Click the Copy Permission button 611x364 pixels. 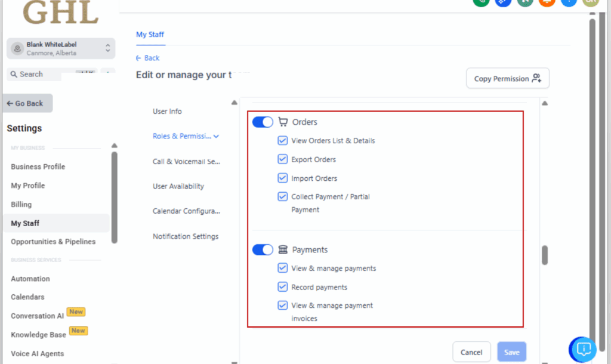(507, 78)
